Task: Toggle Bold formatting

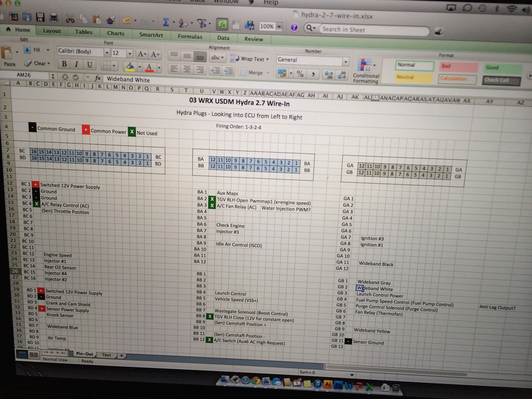Action: click(x=64, y=64)
